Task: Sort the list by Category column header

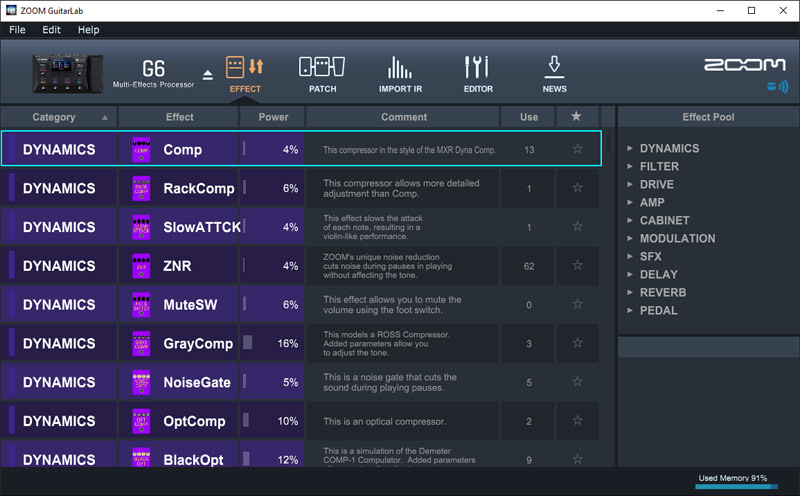Action: (59, 117)
